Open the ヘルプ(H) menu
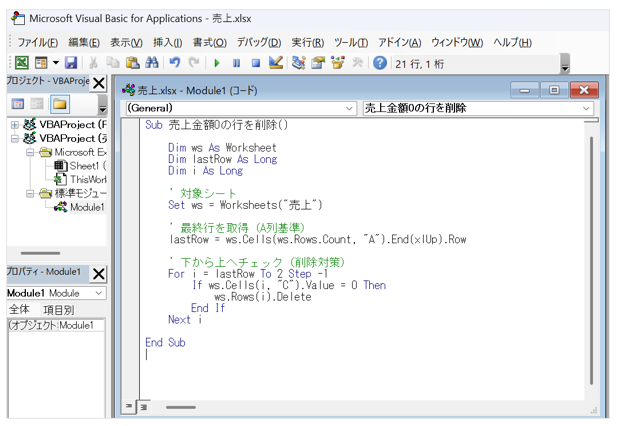The width and height of the screenshot is (618, 426). tap(512, 43)
